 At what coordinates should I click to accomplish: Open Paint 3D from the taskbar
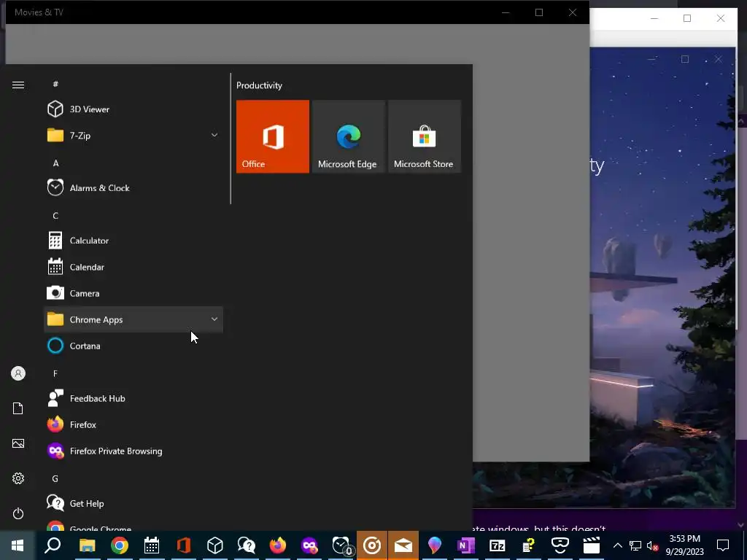(435, 545)
